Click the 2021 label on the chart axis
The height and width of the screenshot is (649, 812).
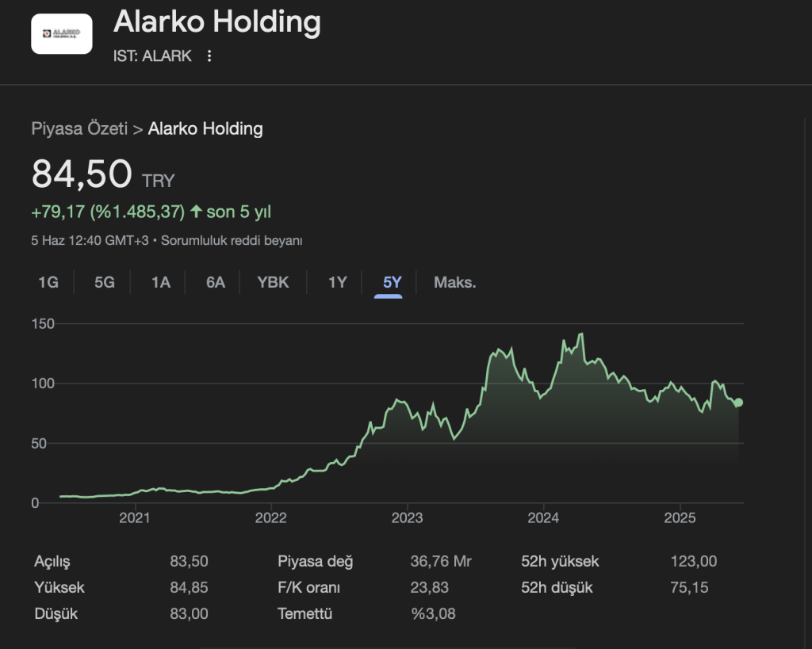pyautogui.click(x=135, y=518)
